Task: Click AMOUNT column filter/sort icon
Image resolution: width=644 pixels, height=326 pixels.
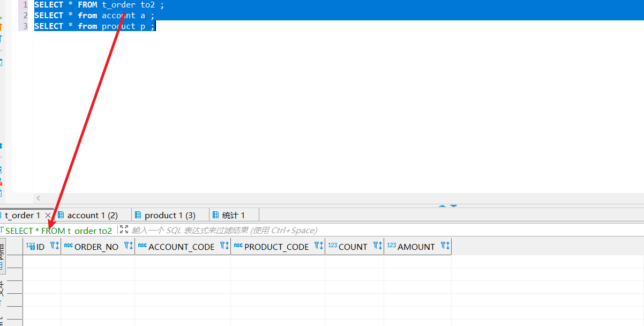Action: tap(445, 246)
